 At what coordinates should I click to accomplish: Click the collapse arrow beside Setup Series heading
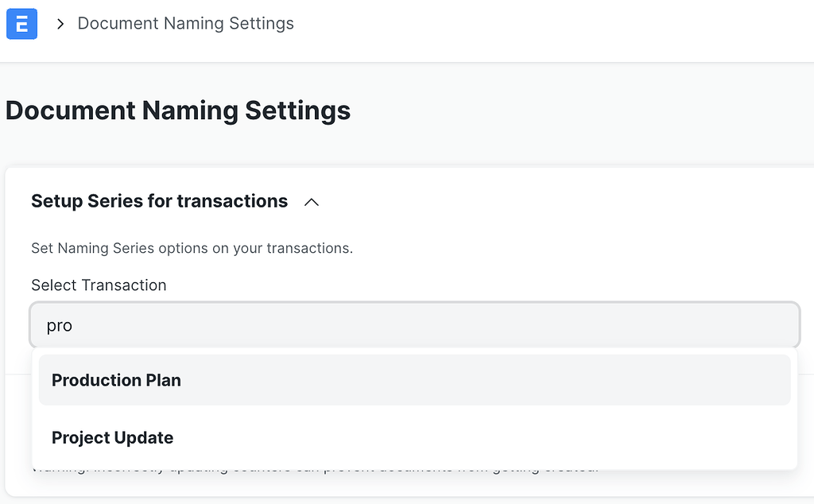click(311, 202)
